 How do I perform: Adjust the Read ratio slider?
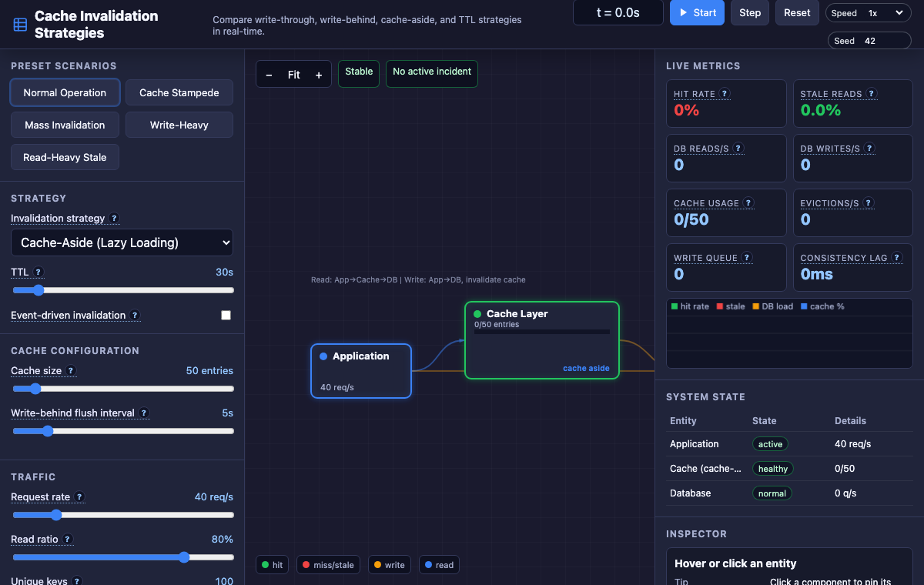tap(122, 557)
